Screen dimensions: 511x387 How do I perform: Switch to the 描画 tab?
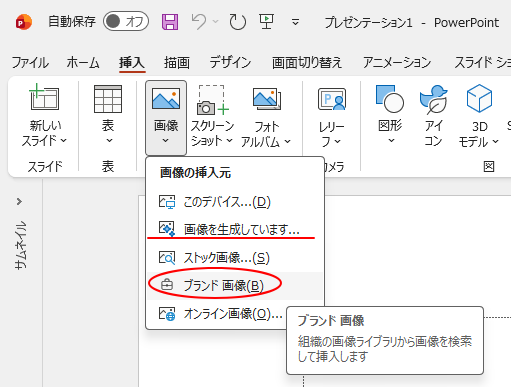[x=177, y=62]
